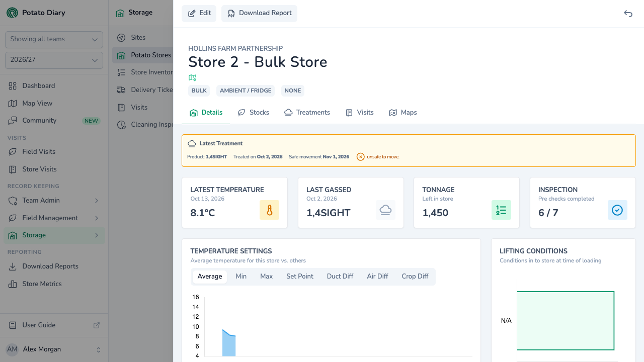The height and width of the screenshot is (362, 644).
Task: Click the HOLLINS FARM PARTNERSHIP label
Action: (x=235, y=49)
